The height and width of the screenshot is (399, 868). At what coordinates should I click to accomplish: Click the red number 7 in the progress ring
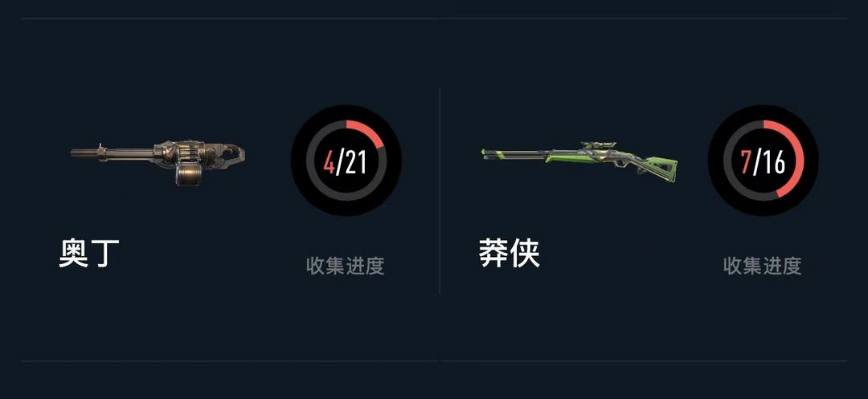point(746,162)
